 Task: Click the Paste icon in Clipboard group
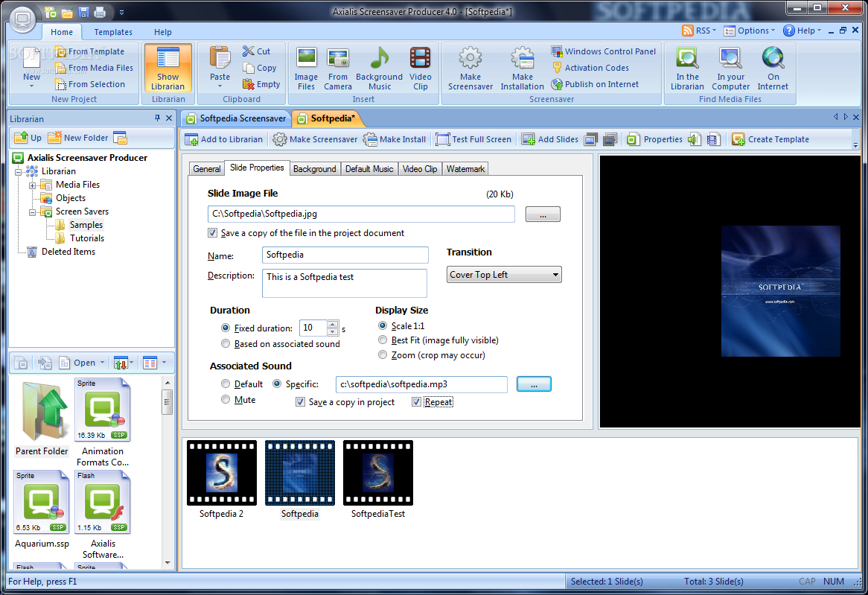pyautogui.click(x=220, y=57)
